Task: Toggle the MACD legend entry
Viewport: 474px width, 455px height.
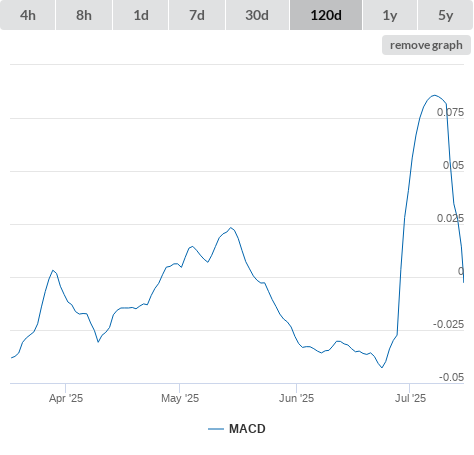Action: (237, 429)
